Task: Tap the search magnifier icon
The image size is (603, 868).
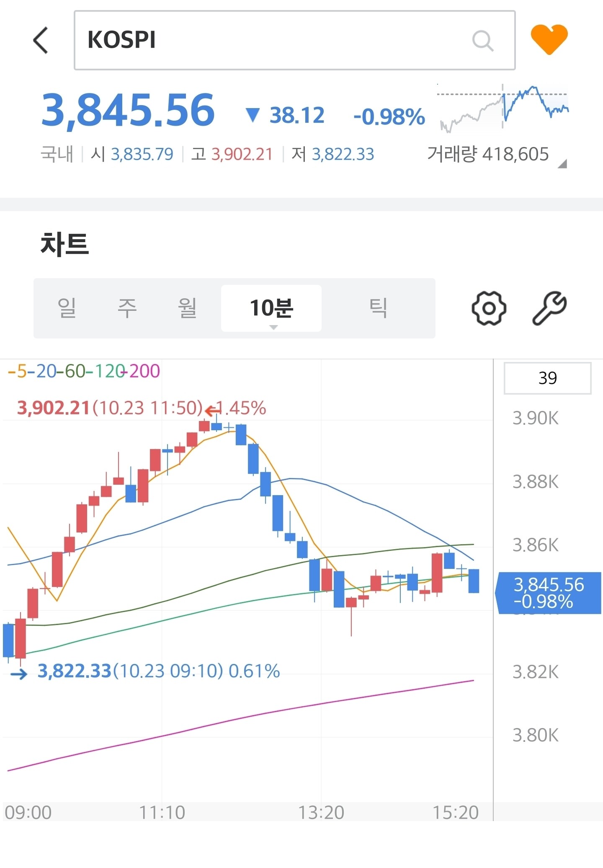Action: click(482, 41)
